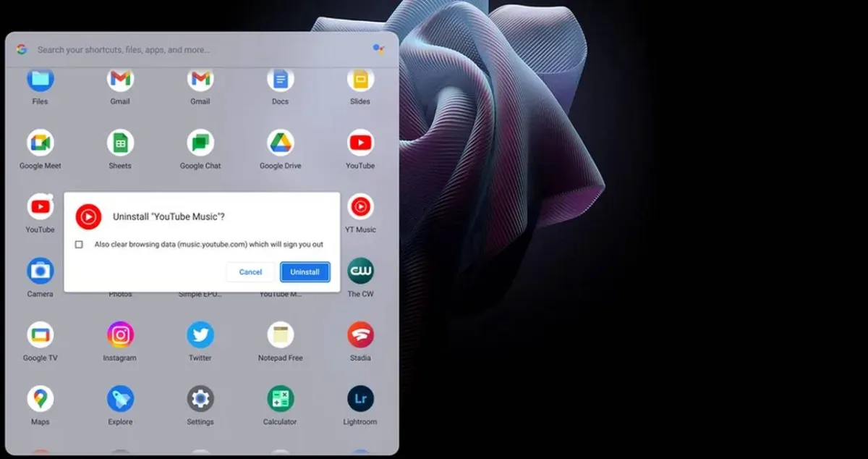Open Google Maps

click(40, 399)
